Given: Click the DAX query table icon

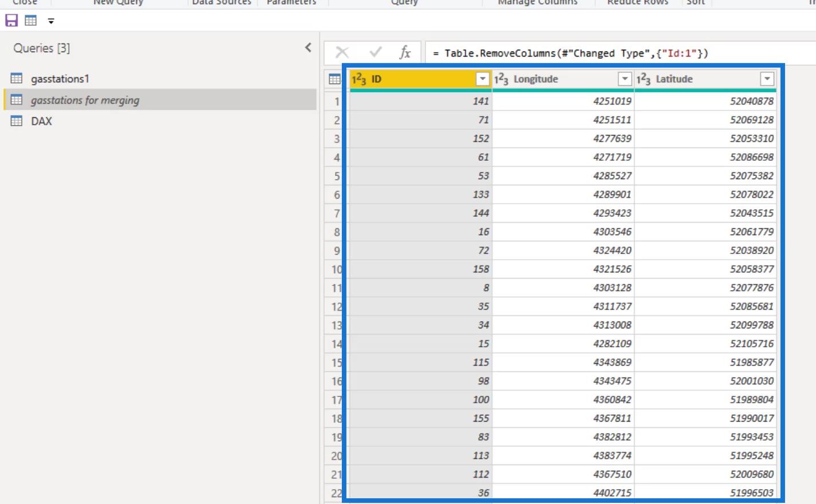Looking at the screenshot, I should [x=17, y=121].
